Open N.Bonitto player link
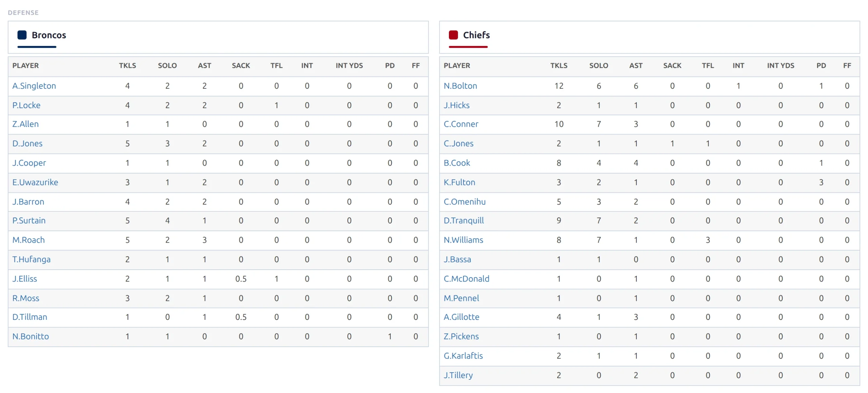The image size is (868, 393). click(31, 336)
